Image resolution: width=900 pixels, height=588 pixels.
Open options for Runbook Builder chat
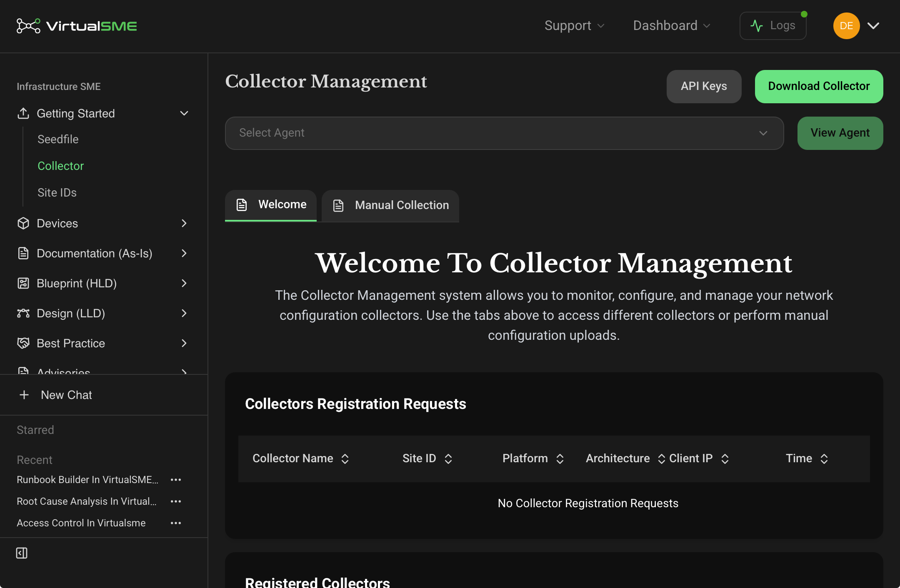pyautogui.click(x=176, y=480)
